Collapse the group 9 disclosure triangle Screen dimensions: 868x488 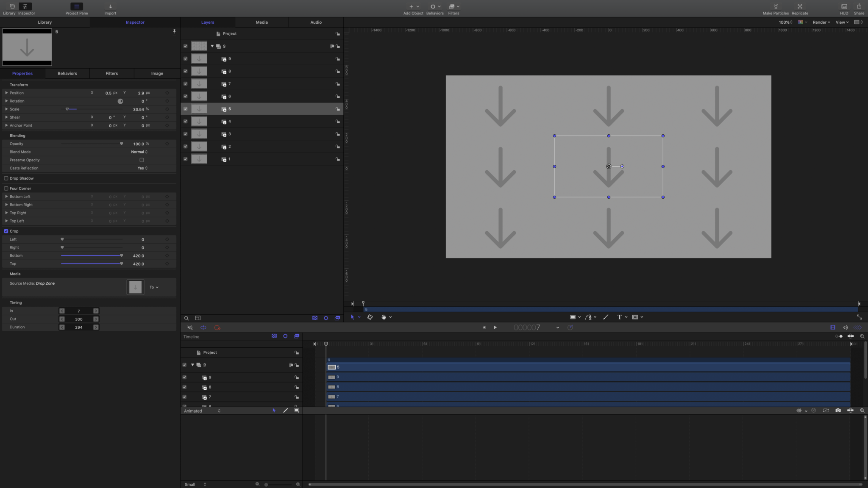point(212,46)
